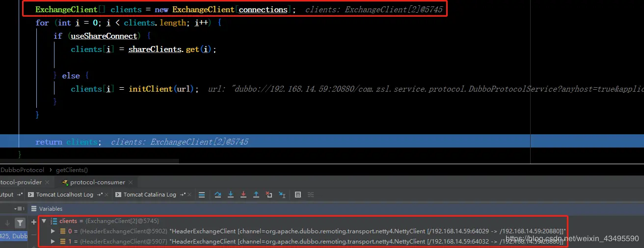The height and width of the screenshot is (248, 644).
Task: Step Over in debugger toolbar
Action: [218, 195]
